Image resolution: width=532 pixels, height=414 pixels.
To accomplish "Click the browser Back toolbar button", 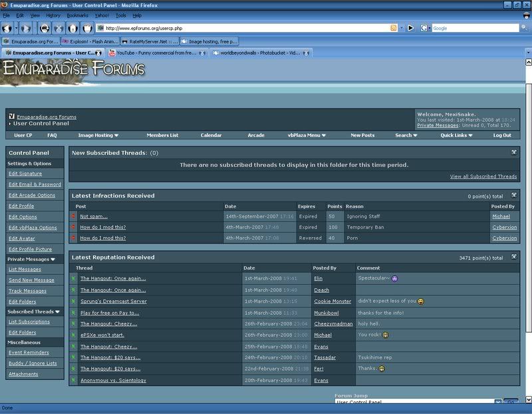I will click(x=7, y=29).
